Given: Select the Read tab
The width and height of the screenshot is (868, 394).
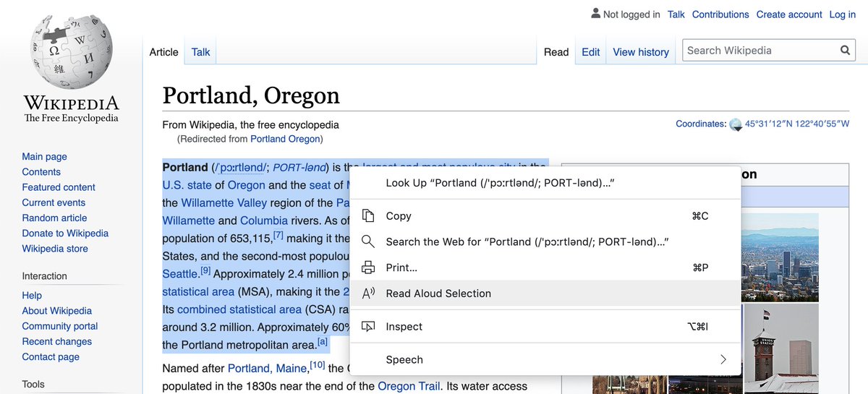Looking at the screenshot, I should (x=556, y=52).
